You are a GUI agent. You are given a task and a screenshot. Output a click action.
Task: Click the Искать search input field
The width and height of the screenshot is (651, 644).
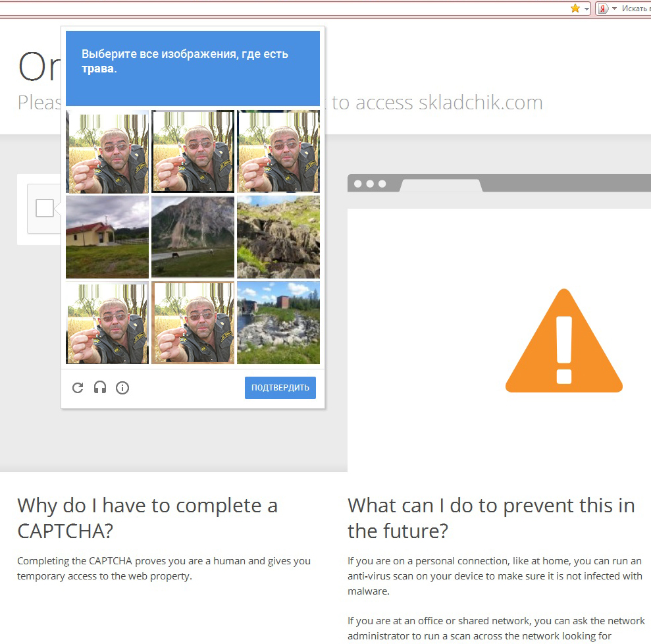[x=636, y=9]
